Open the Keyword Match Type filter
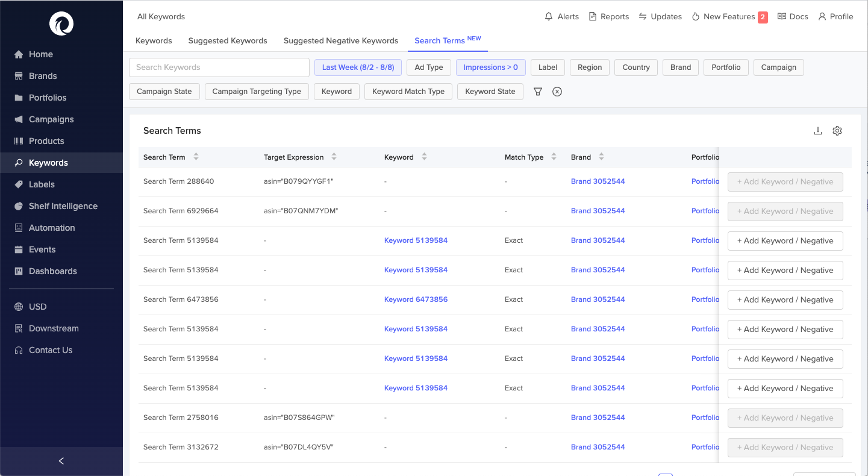Image resolution: width=868 pixels, height=476 pixels. pyautogui.click(x=408, y=92)
